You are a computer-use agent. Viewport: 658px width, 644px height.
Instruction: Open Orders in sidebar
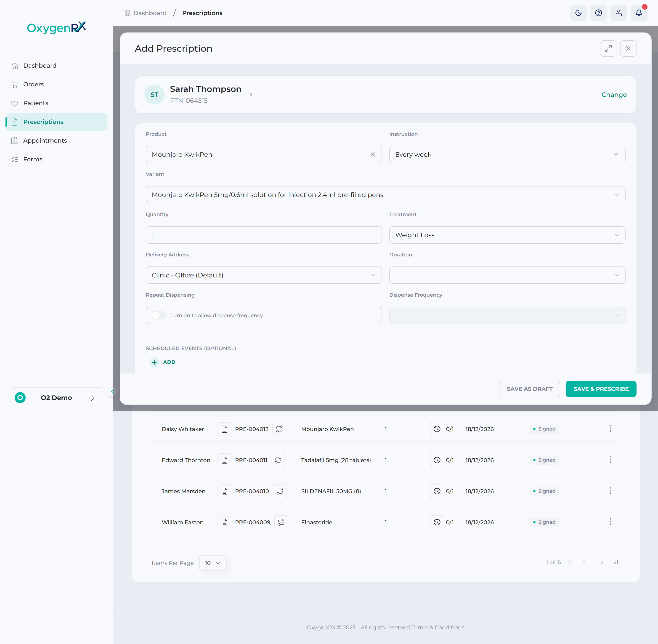tap(56, 84)
